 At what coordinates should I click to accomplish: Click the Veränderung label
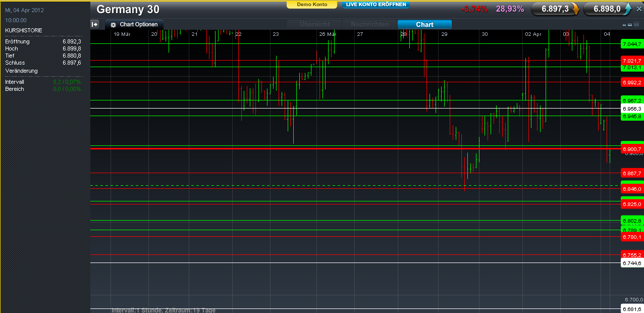coord(21,71)
